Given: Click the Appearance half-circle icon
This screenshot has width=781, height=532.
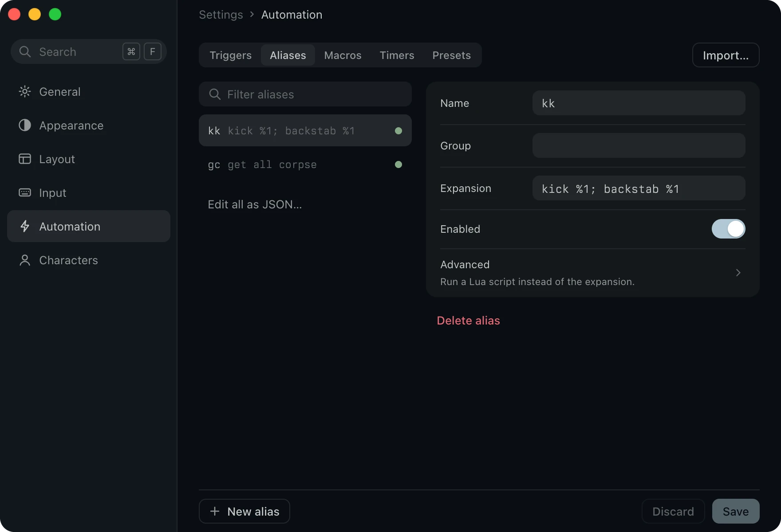Looking at the screenshot, I should point(25,125).
